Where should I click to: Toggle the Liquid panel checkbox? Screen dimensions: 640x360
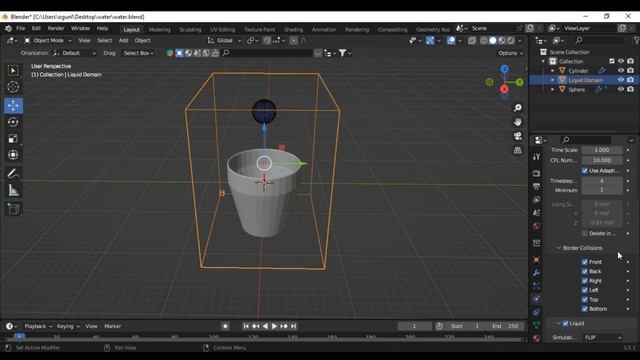[x=565, y=323]
